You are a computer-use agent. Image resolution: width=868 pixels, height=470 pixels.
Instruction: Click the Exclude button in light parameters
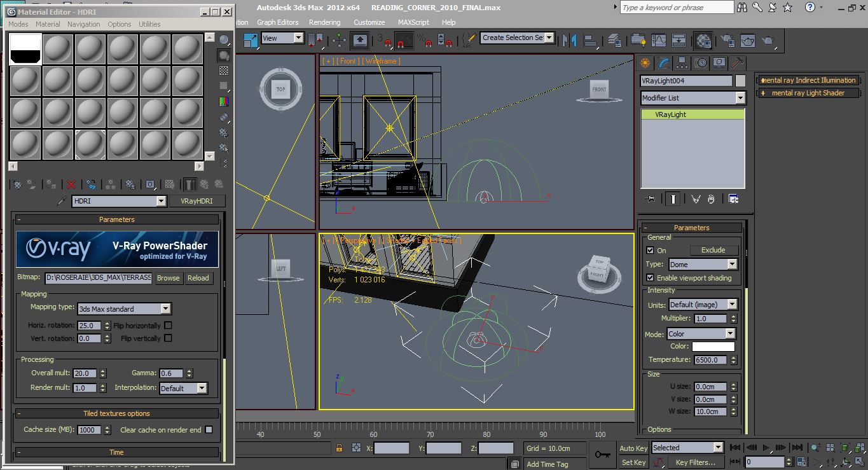pyautogui.click(x=713, y=250)
